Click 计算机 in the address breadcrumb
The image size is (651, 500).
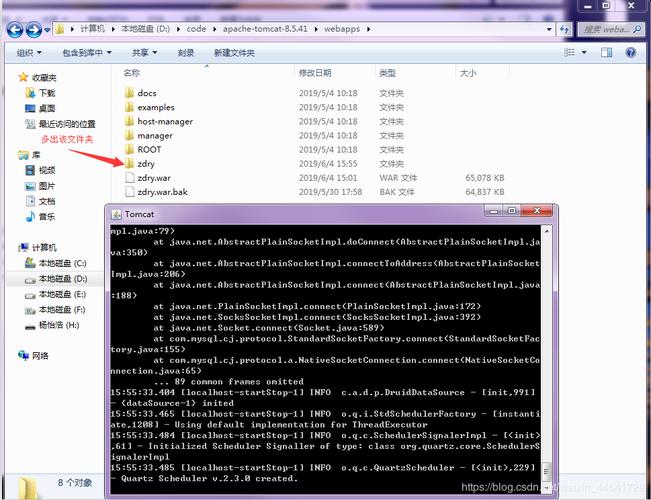pyautogui.click(x=93, y=29)
